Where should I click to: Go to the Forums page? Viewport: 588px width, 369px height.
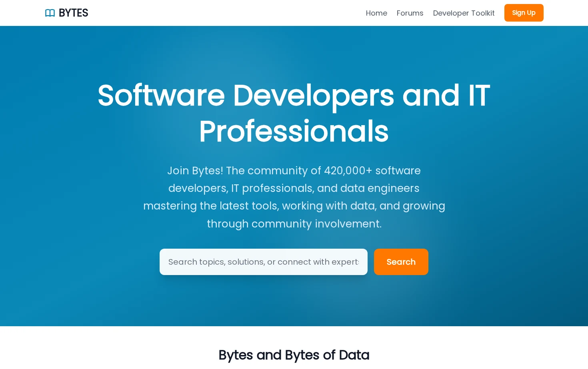pyautogui.click(x=410, y=13)
